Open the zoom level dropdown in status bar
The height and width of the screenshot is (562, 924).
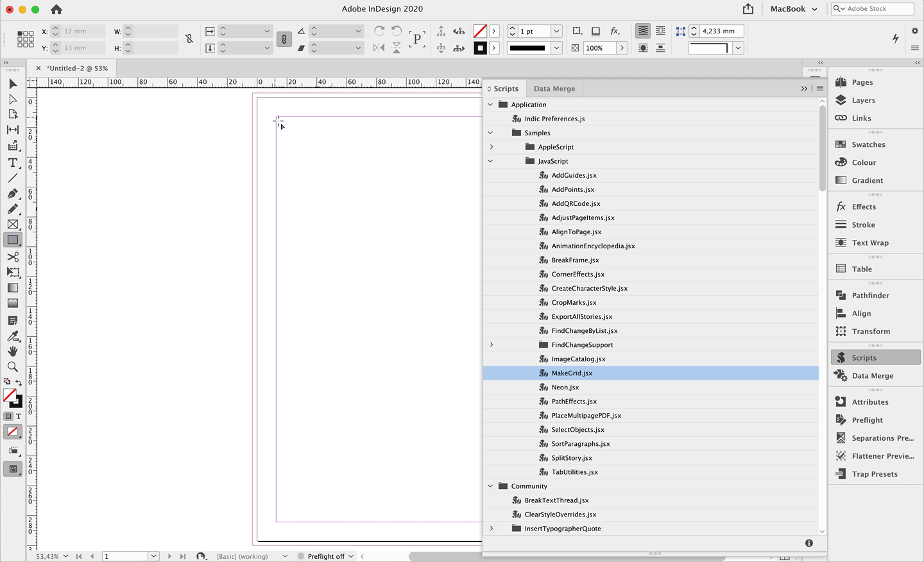point(65,556)
